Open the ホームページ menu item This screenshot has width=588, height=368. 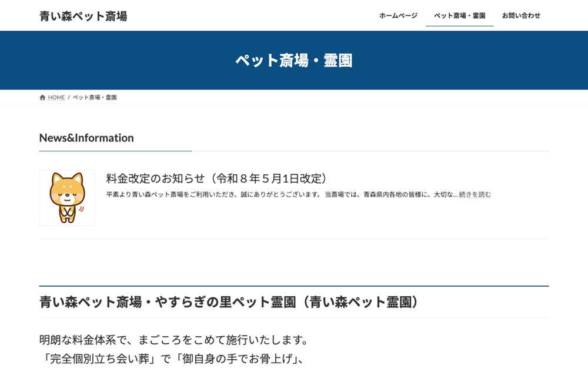(x=398, y=16)
